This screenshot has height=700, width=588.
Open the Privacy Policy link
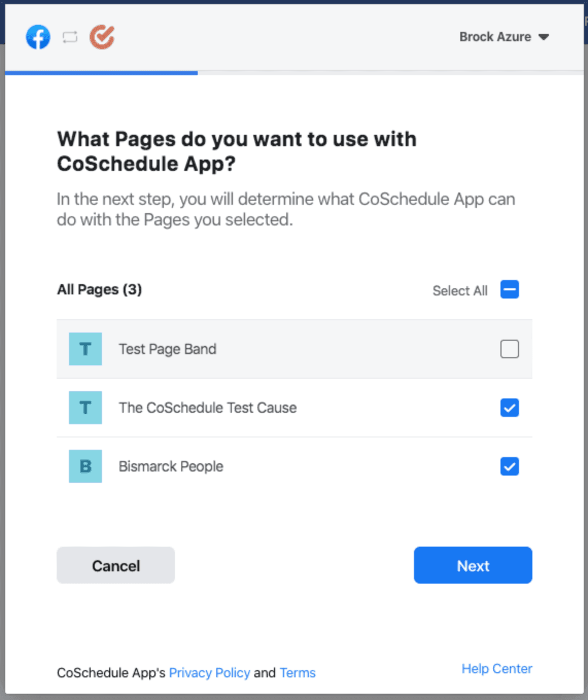pos(210,673)
